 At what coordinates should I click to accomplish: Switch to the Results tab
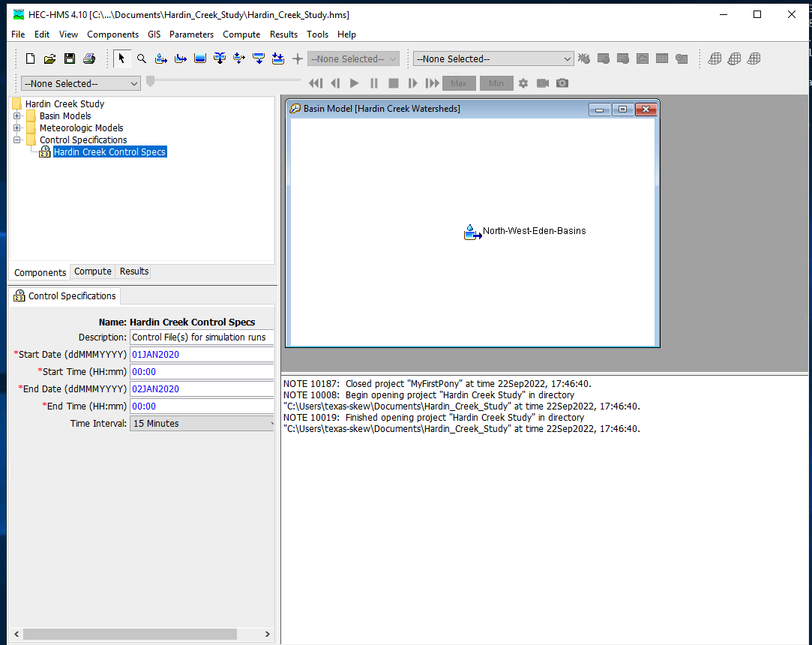tap(134, 271)
